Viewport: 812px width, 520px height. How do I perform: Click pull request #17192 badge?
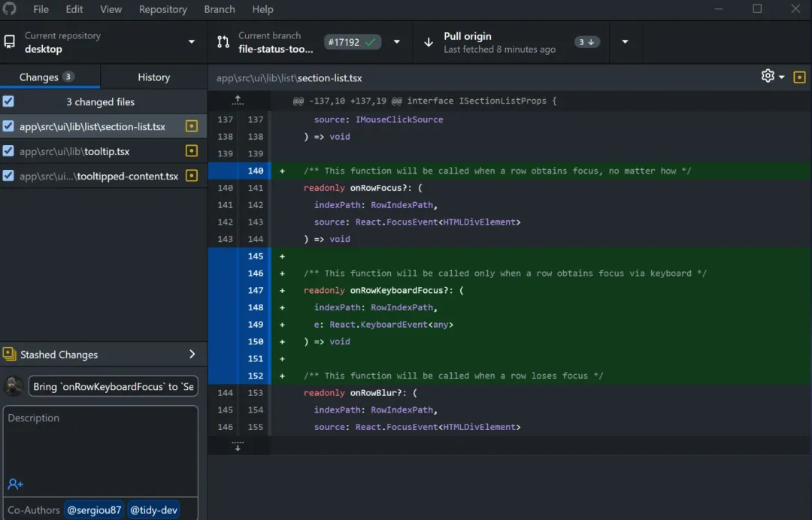pos(353,42)
